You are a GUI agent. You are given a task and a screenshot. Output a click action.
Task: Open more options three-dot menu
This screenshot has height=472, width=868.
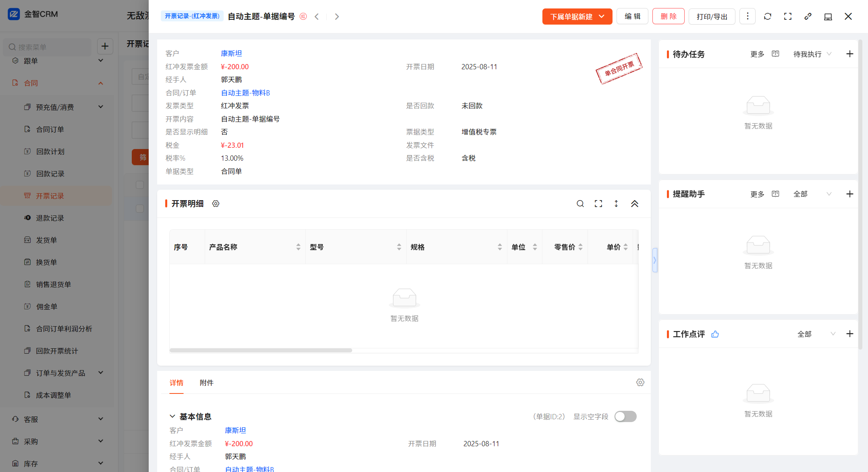click(747, 17)
